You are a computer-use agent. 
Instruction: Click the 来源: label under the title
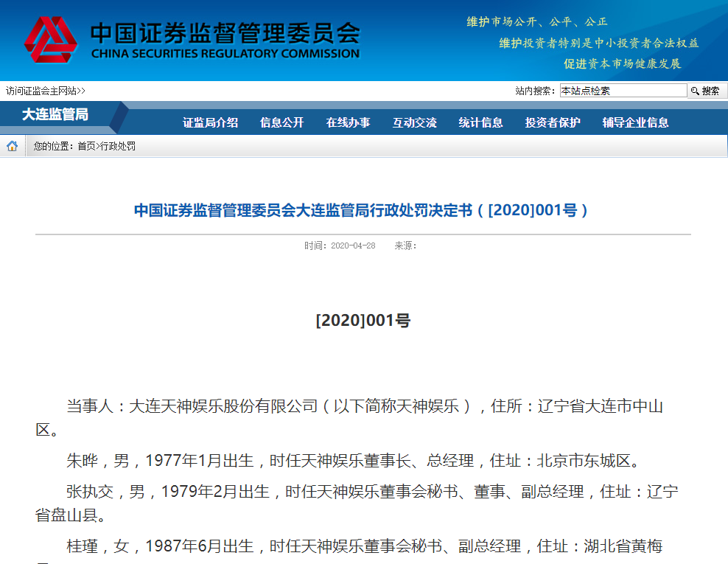click(x=405, y=246)
